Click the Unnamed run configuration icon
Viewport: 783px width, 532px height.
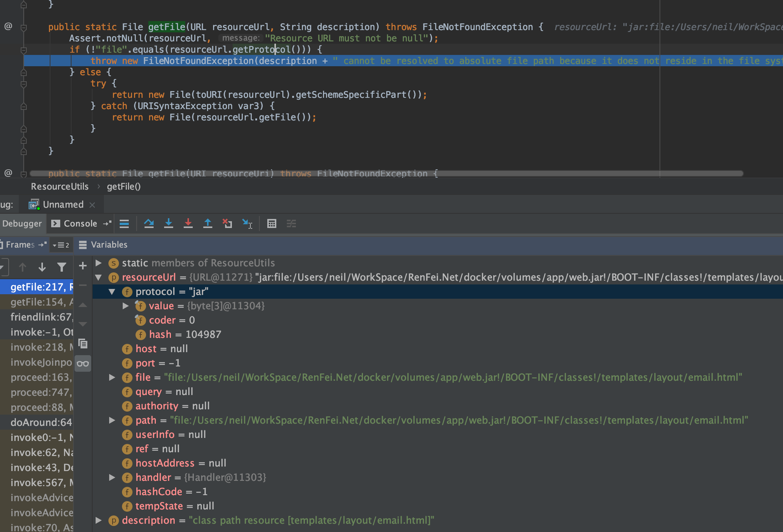(34, 204)
